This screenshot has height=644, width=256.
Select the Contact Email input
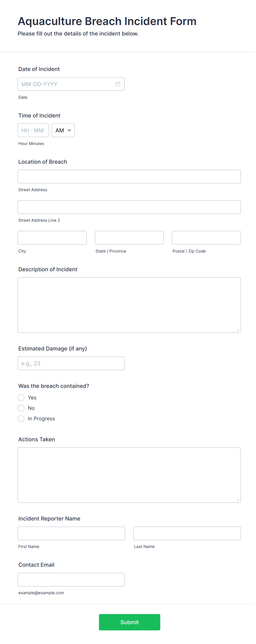coord(71,579)
